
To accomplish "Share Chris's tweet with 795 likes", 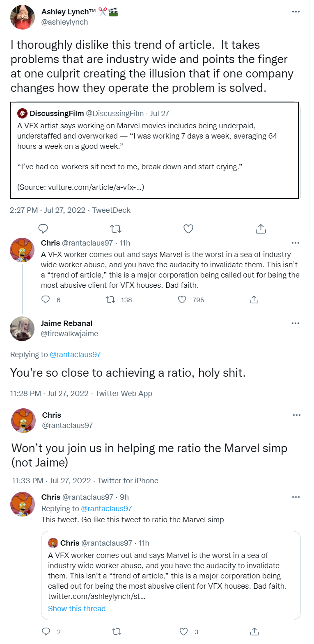I will coord(254,300).
